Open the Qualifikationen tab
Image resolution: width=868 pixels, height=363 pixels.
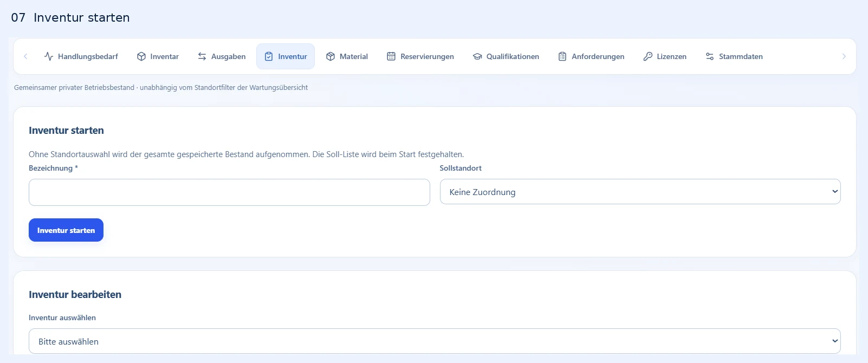[x=506, y=56]
